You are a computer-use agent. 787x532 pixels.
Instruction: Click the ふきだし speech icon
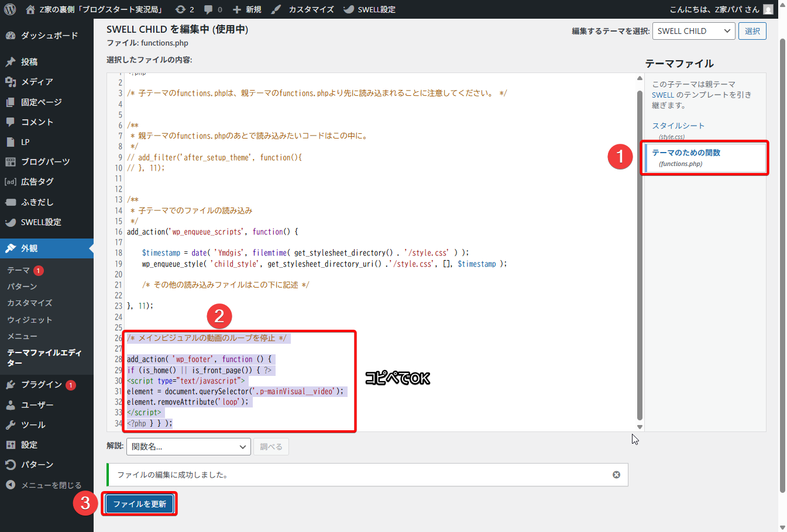[x=11, y=202]
